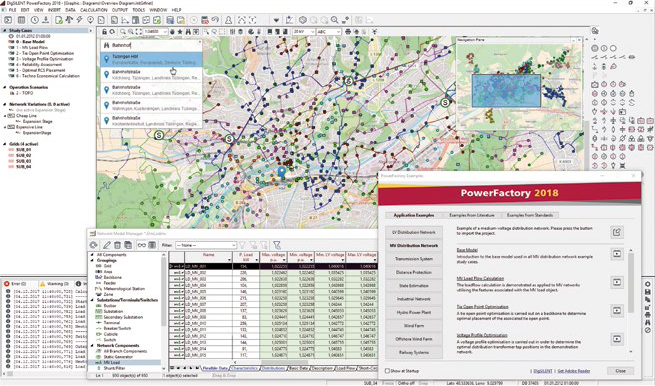Open the zoom level dropdown in diagram toolbar

pyautogui.click(x=165, y=32)
